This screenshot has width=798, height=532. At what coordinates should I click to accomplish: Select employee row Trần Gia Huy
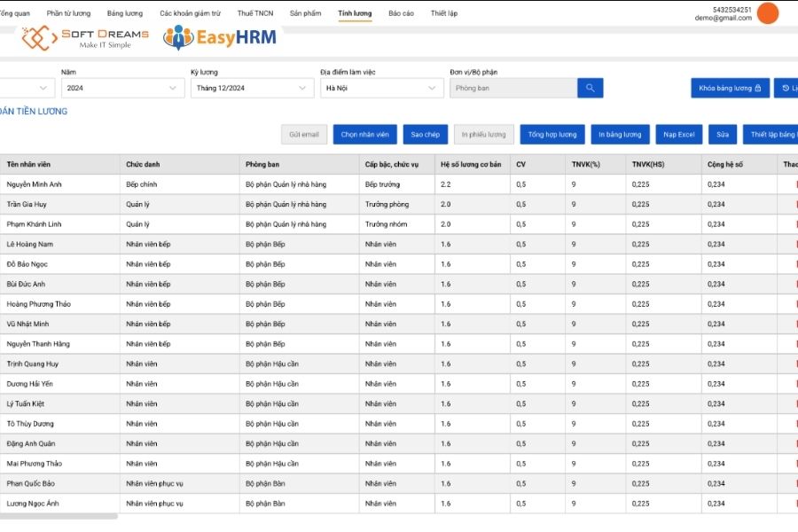tap(399, 204)
